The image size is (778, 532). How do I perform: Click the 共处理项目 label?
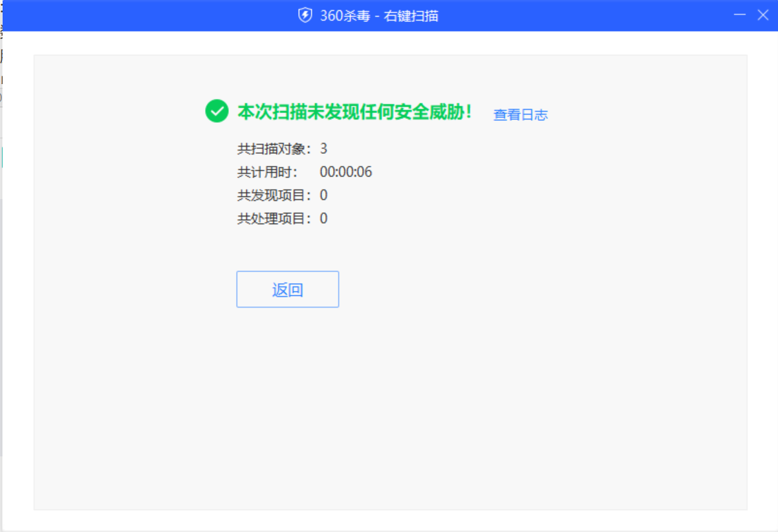point(275,219)
